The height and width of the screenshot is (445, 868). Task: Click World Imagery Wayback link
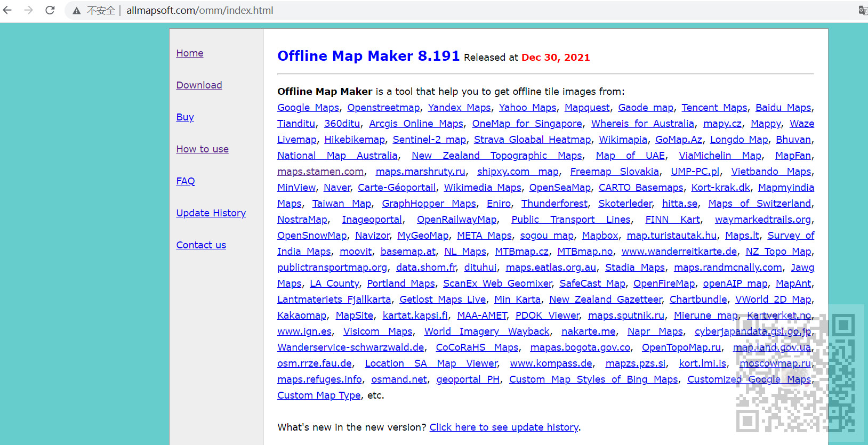pos(487,331)
